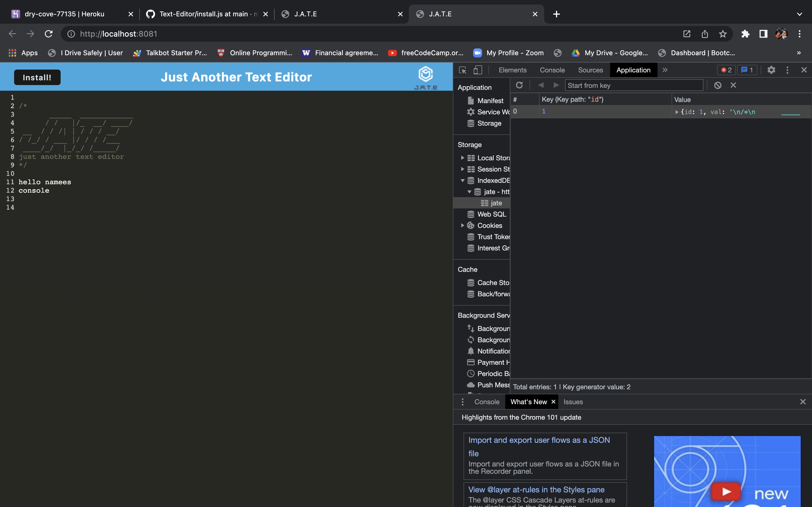812x507 pixels.
Task: Collapse the IndexedDB tree node
Action: click(x=463, y=180)
